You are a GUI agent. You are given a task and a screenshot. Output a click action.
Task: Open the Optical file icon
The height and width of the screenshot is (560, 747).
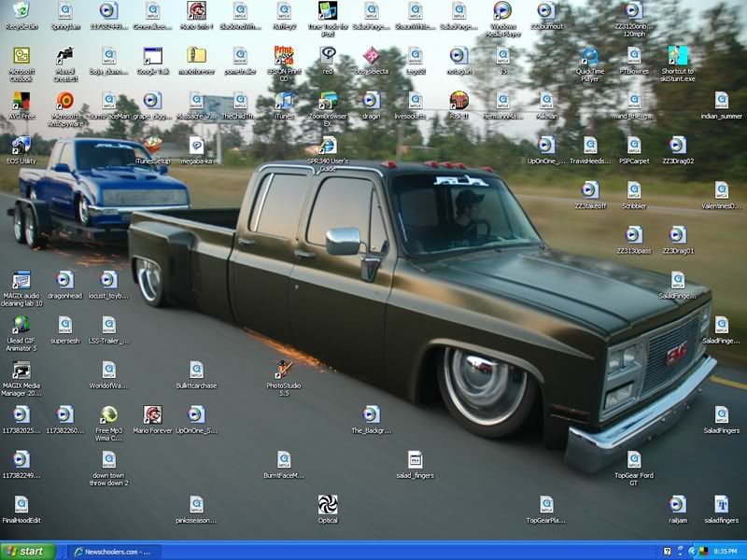tap(328, 505)
